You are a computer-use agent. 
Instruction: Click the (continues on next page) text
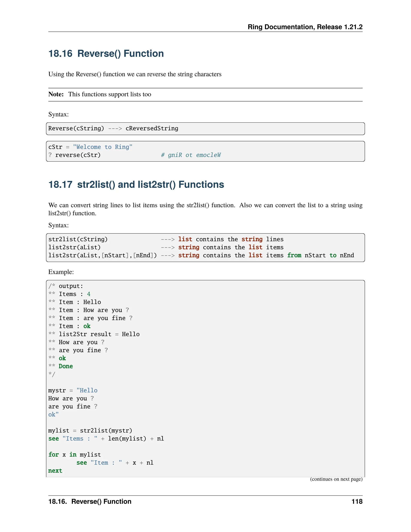click(x=336, y=479)
